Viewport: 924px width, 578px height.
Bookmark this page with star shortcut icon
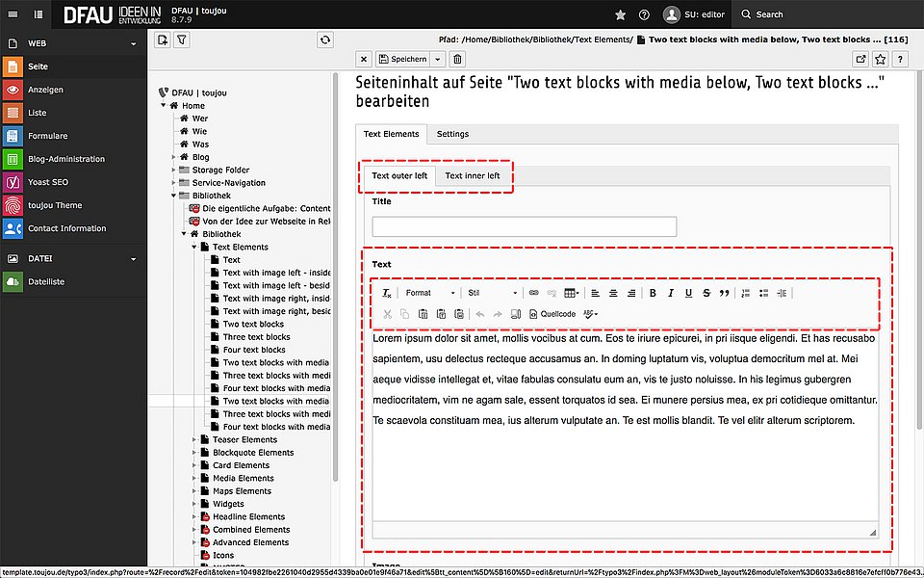click(x=881, y=59)
